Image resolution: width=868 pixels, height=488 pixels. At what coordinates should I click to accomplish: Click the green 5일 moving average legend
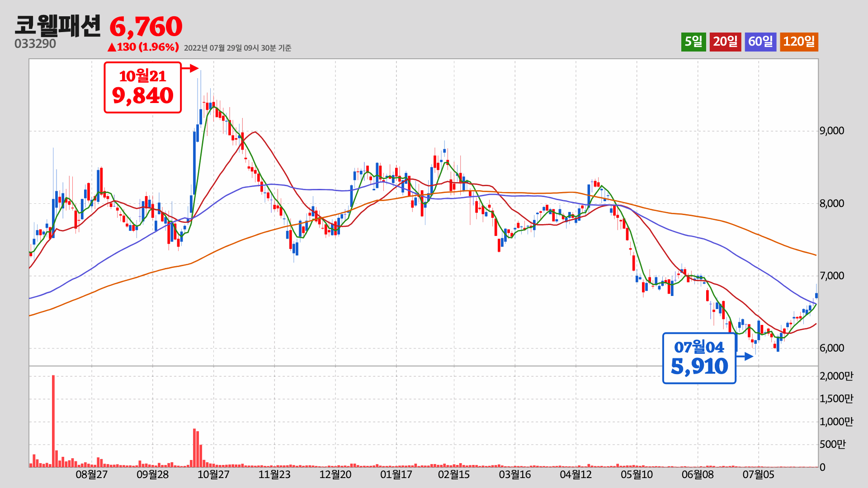pos(693,42)
